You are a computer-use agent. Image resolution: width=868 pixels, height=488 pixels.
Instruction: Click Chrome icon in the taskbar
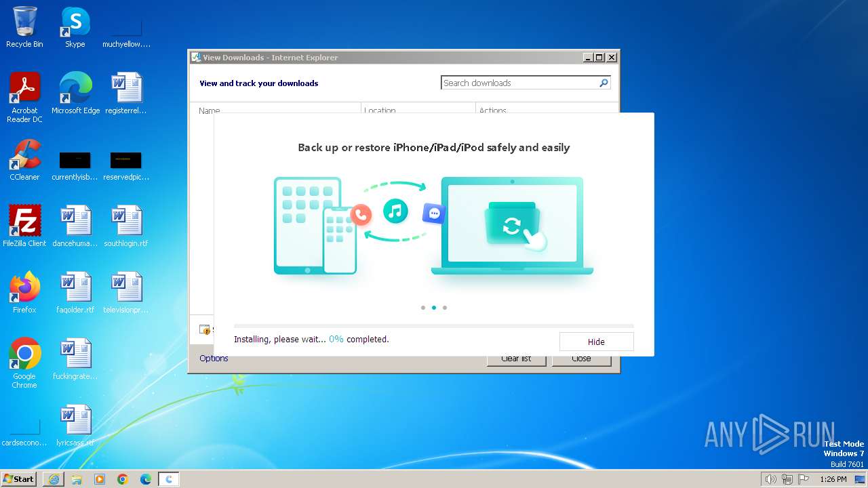(123, 479)
